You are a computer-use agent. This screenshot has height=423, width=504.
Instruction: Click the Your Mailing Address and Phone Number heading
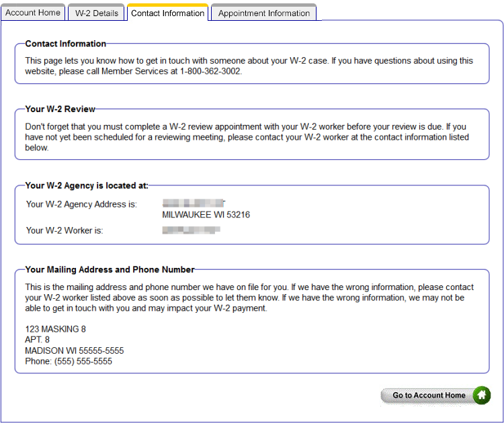click(110, 270)
